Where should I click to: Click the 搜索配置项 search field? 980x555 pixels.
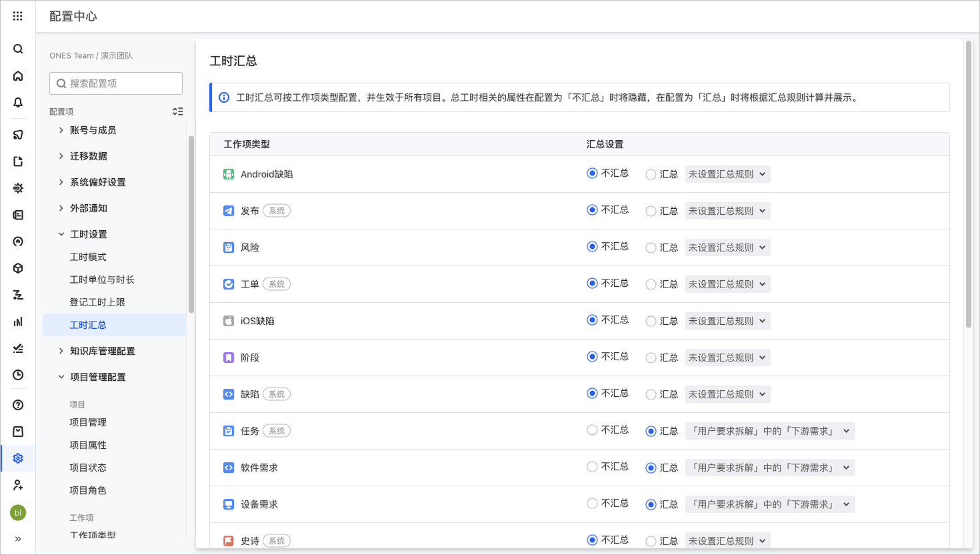[116, 83]
